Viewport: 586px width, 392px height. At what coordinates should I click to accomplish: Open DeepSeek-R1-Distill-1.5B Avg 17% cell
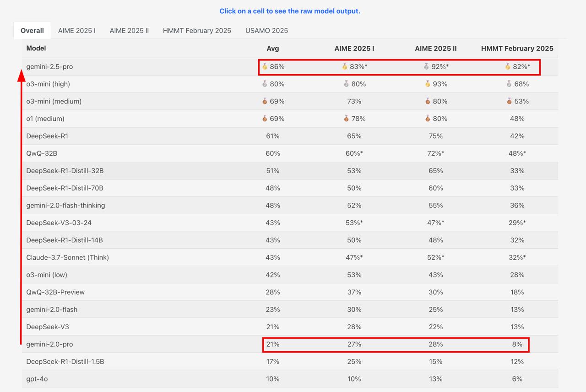click(273, 362)
